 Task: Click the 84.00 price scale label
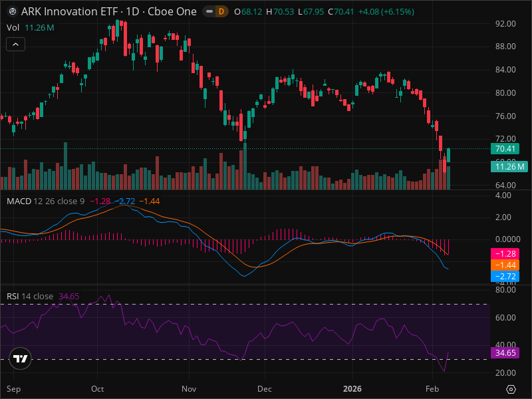(x=505, y=70)
